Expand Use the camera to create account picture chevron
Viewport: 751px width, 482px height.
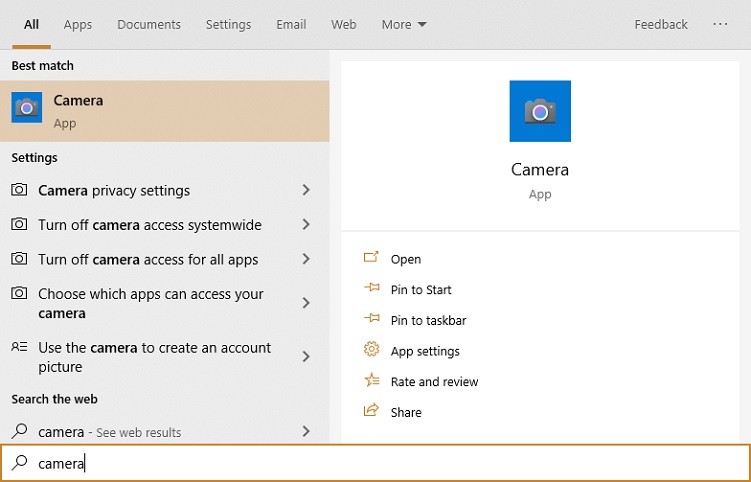coord(306,356)
